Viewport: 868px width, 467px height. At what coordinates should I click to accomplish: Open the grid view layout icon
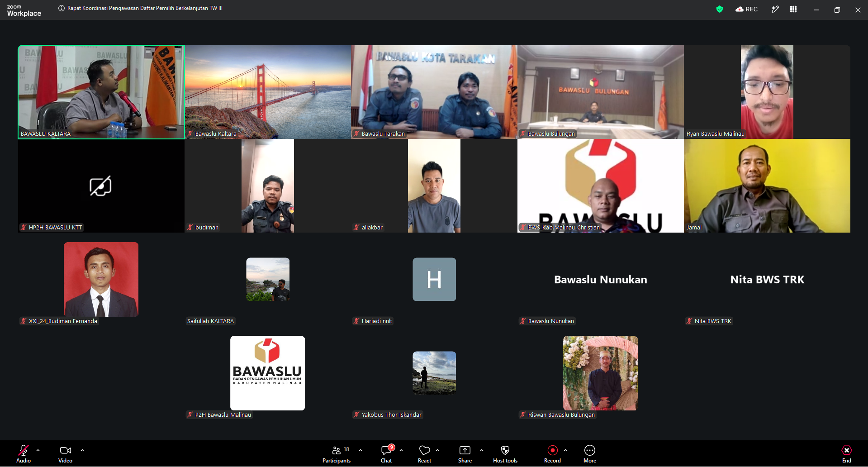pos(793,9)
